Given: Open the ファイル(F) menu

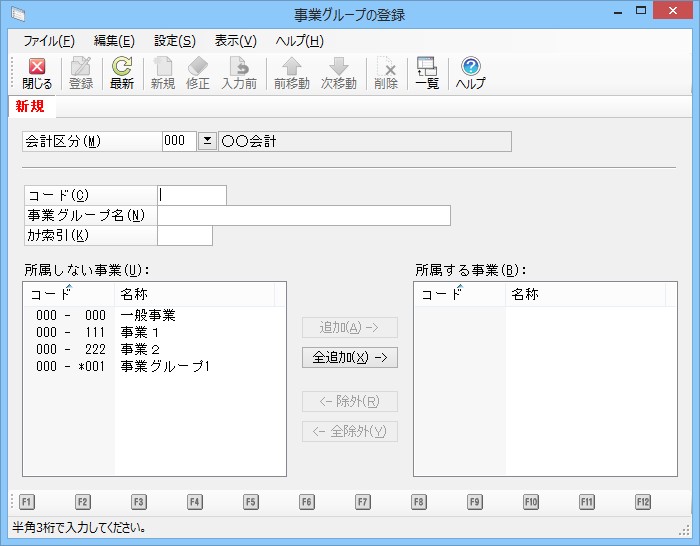Looking at the screenshot, I should [x=48, y=41].
